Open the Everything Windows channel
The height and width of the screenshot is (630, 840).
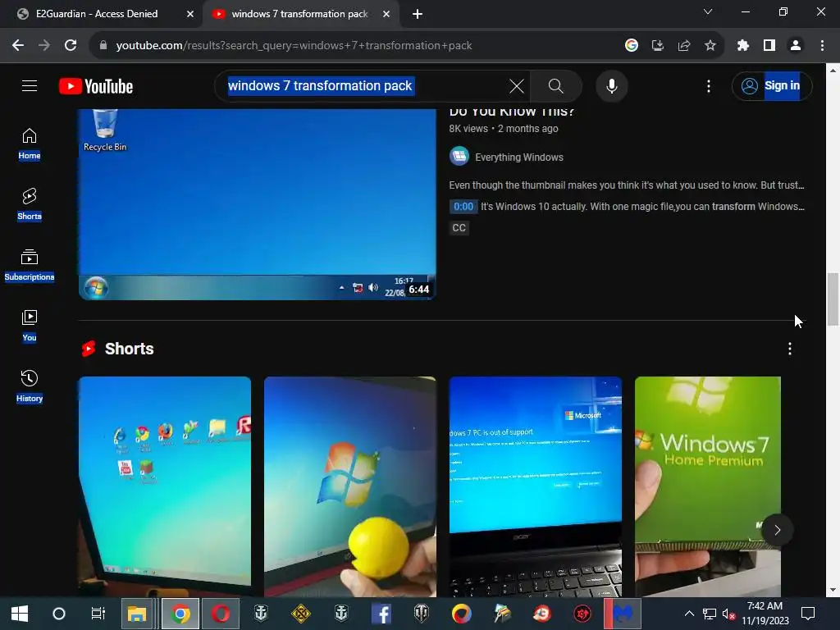518,157
